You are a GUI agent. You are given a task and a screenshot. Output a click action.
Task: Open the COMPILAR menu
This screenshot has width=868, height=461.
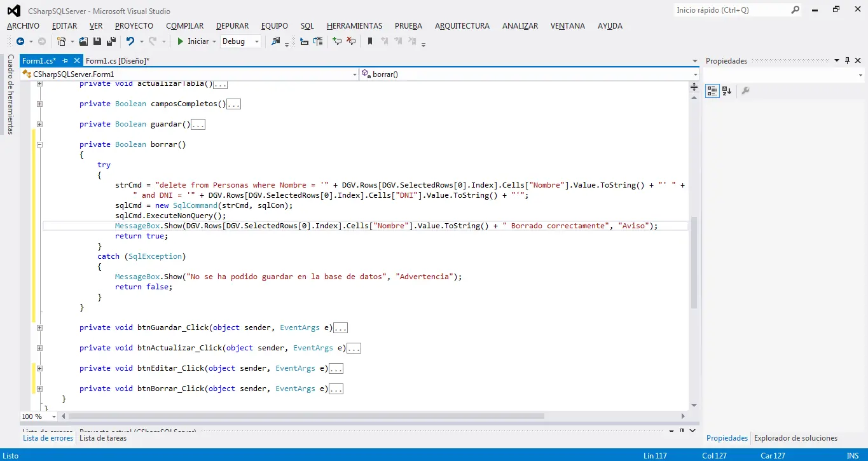click(185, 26)
